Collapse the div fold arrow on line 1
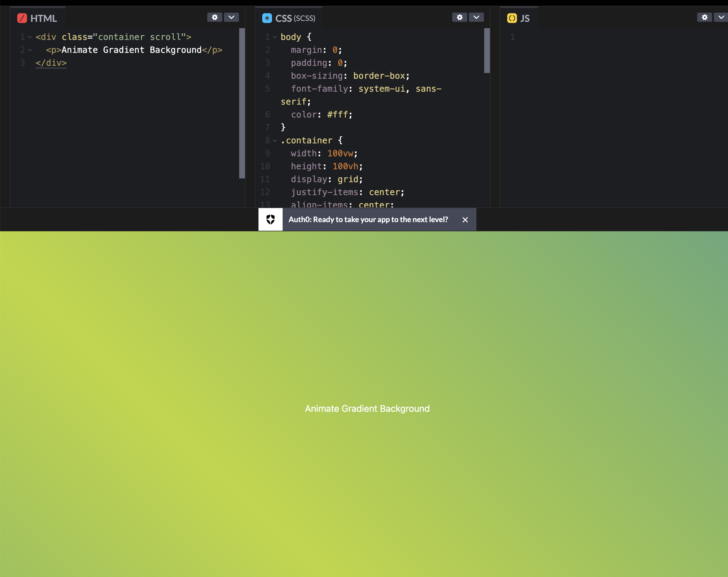This screenshot has width=728, height=577. coord(30,37)
